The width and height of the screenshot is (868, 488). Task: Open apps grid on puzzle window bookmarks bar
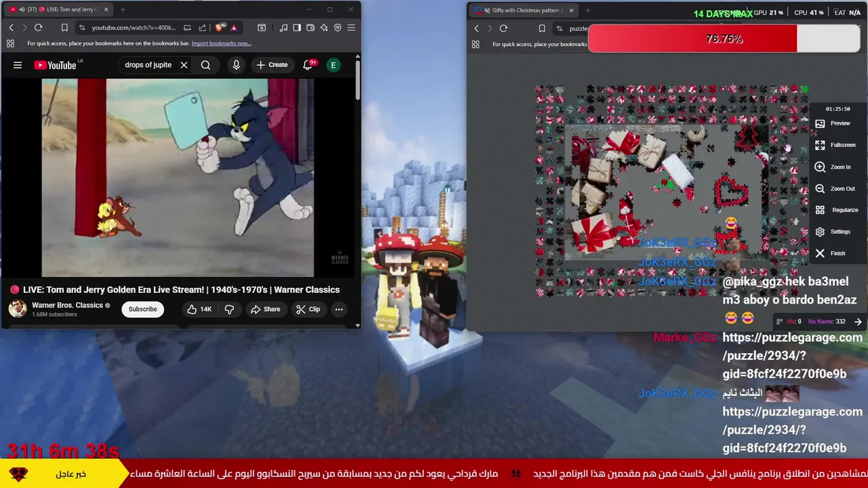475,44
